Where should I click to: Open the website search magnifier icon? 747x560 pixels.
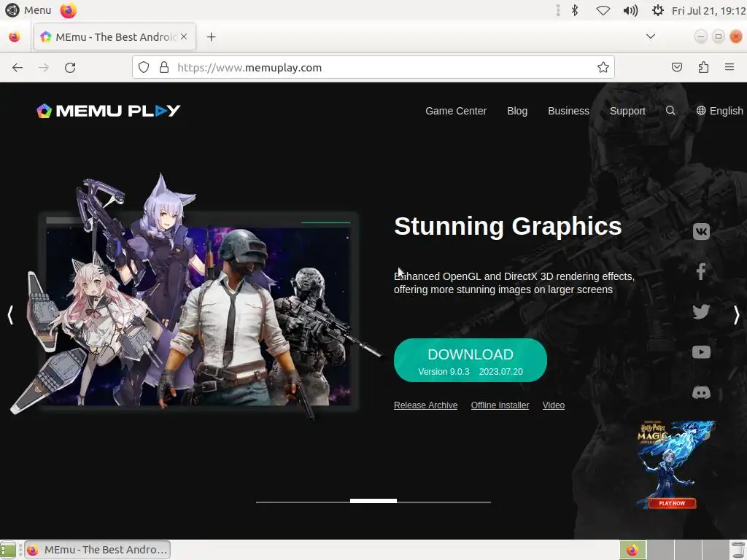click(670, 111)
